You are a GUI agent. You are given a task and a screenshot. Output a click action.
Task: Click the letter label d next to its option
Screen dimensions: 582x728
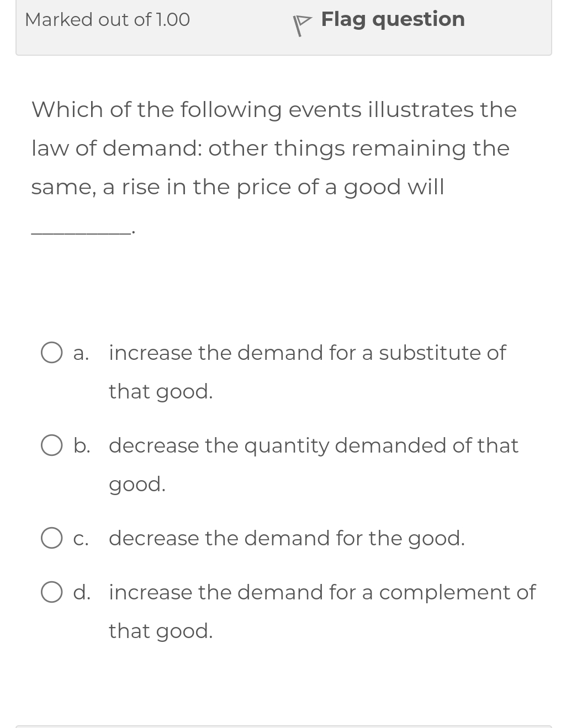(82, 592)
